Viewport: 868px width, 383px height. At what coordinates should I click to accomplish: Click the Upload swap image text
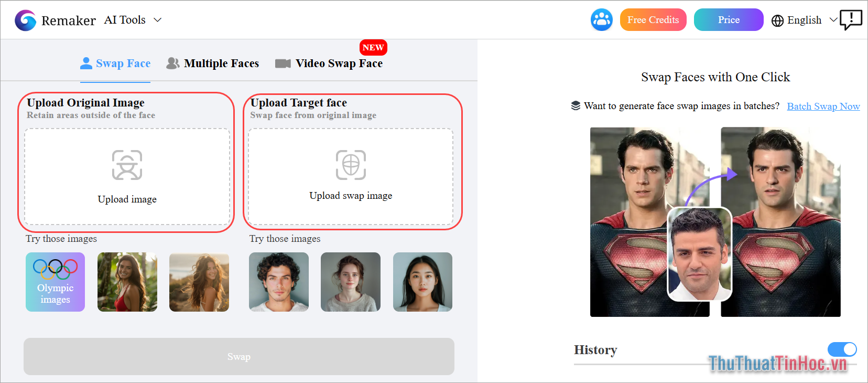(351, 196)
